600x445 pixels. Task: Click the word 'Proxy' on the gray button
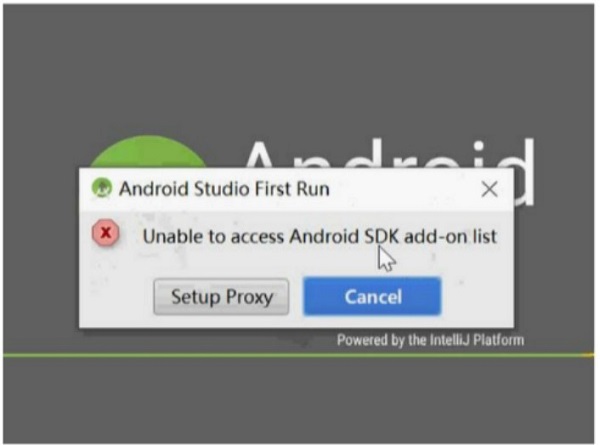tap(249, 297)
